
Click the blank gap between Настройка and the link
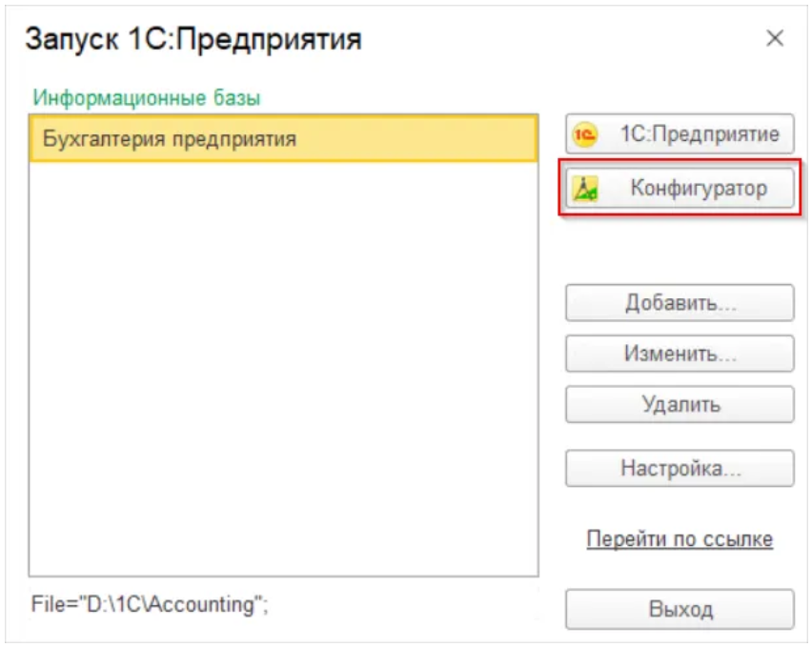(x=680, y=505)
